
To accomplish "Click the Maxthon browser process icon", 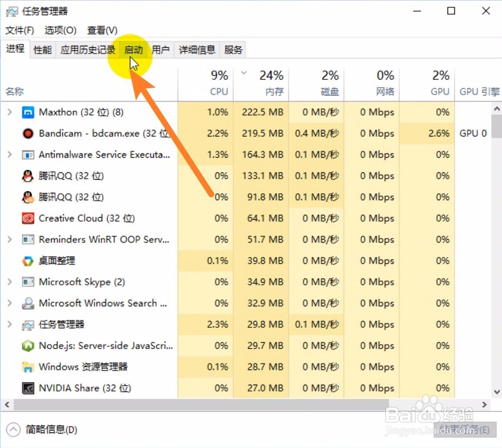I will (28, 113).
